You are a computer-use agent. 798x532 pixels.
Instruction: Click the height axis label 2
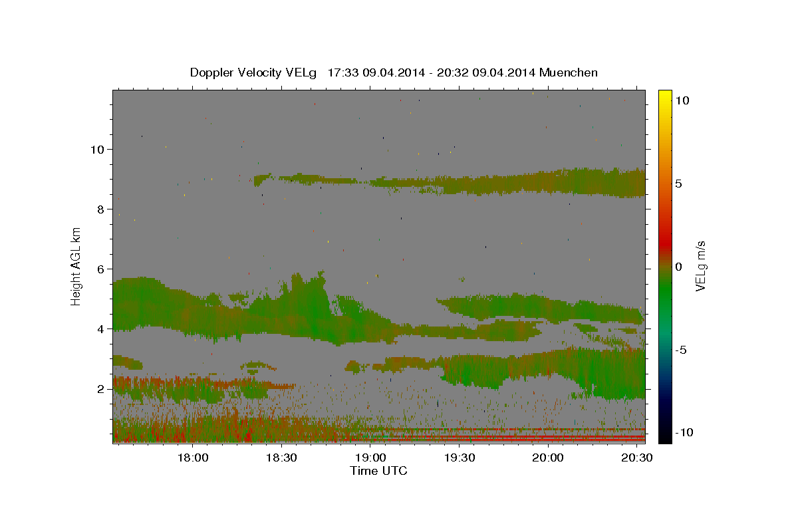coord(100,389)
